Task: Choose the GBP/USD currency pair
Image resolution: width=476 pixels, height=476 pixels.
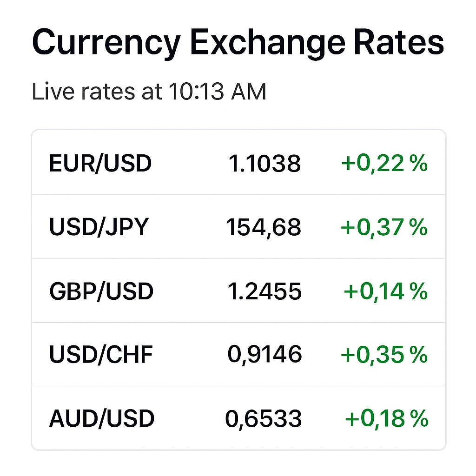Action: pyautogui.click(x=101, y=291)
